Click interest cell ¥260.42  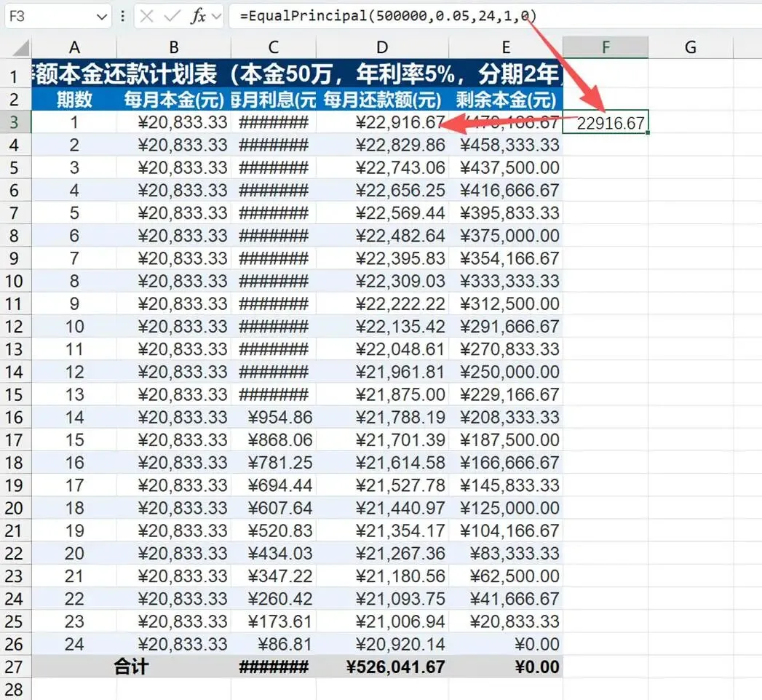(273, 599)
